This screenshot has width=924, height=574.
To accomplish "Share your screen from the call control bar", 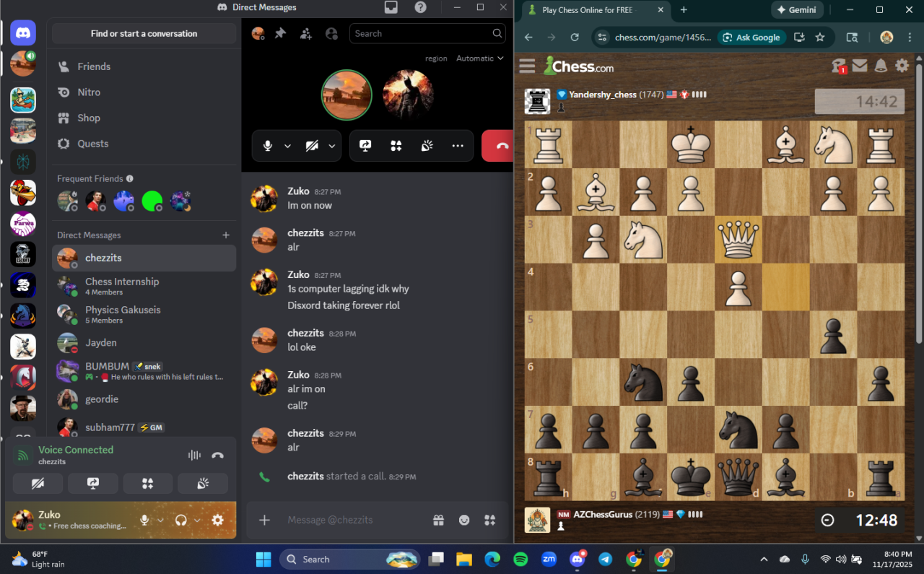I will 365,146.
